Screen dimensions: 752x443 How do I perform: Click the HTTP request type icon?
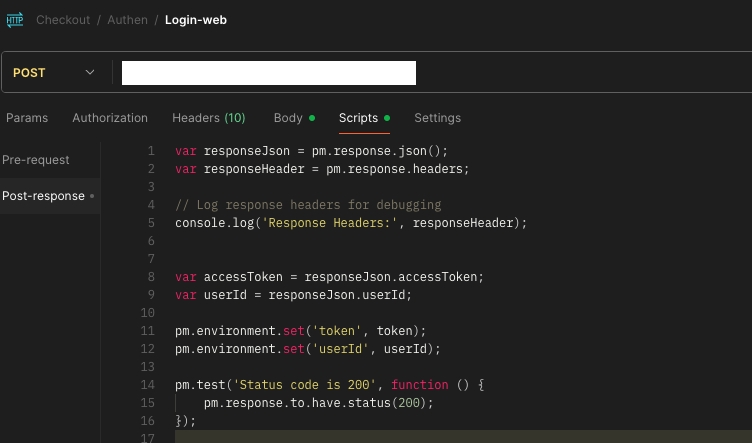click(x=15, y=20)
